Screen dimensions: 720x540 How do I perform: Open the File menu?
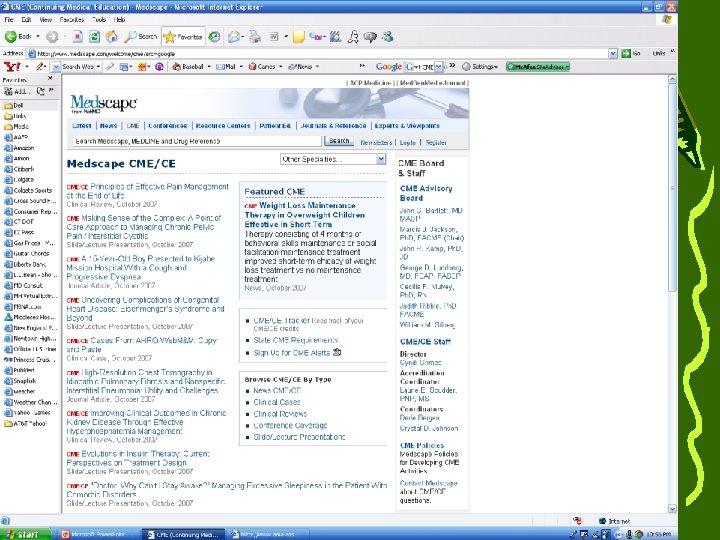9,20
